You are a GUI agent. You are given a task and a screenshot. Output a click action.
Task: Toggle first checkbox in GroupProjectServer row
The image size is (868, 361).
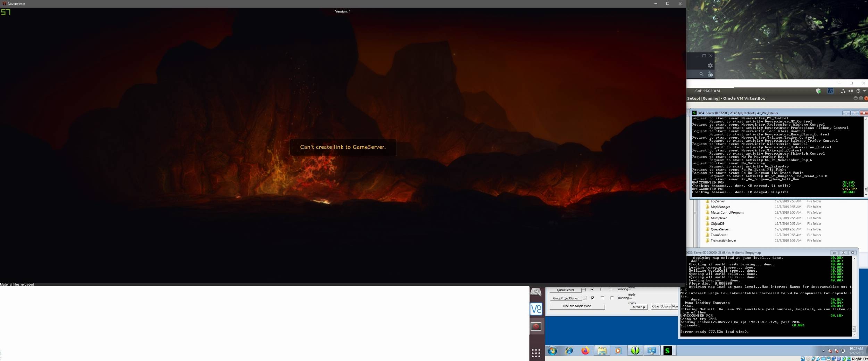593,298
